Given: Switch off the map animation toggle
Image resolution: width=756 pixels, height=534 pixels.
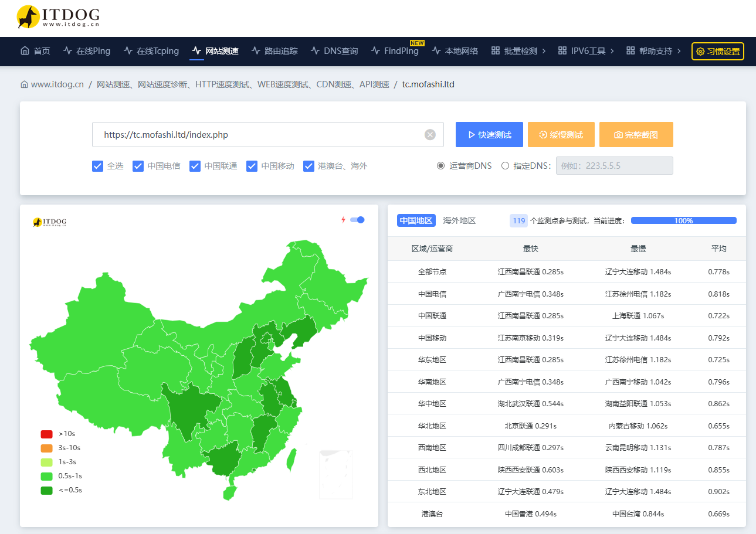Looking at the screenshot, I should point(357,220).
